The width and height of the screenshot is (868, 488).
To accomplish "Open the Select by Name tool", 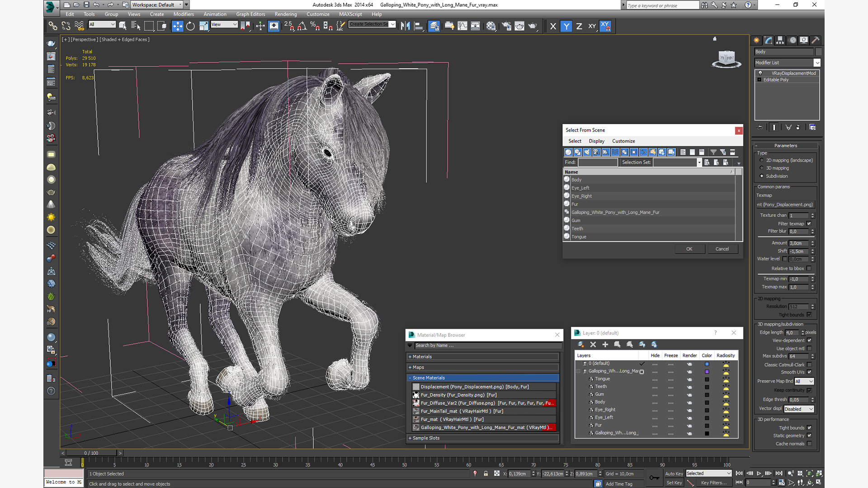I will click(x=135, y=26).
